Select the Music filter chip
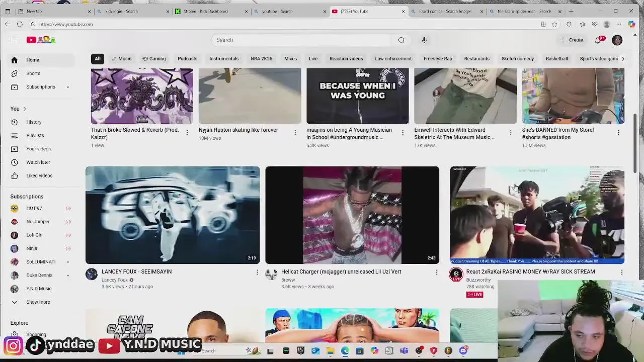The image size is (644, 362). [121, 59]
